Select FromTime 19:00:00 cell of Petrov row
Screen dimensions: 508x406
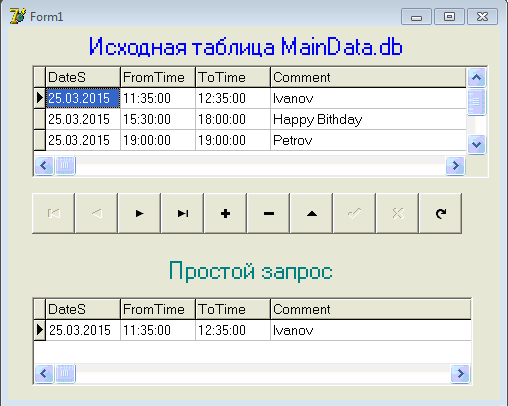click(158, 140)
